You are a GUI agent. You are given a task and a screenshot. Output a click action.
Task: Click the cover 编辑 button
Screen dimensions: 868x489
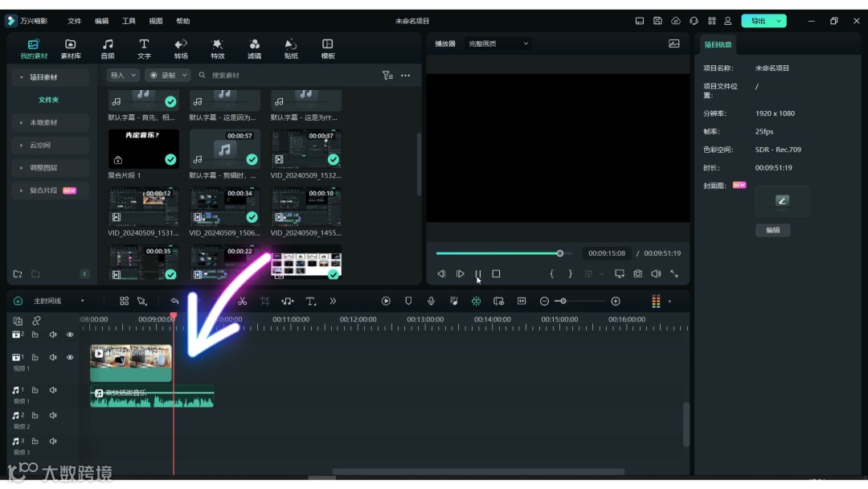(x=773, y=230)
